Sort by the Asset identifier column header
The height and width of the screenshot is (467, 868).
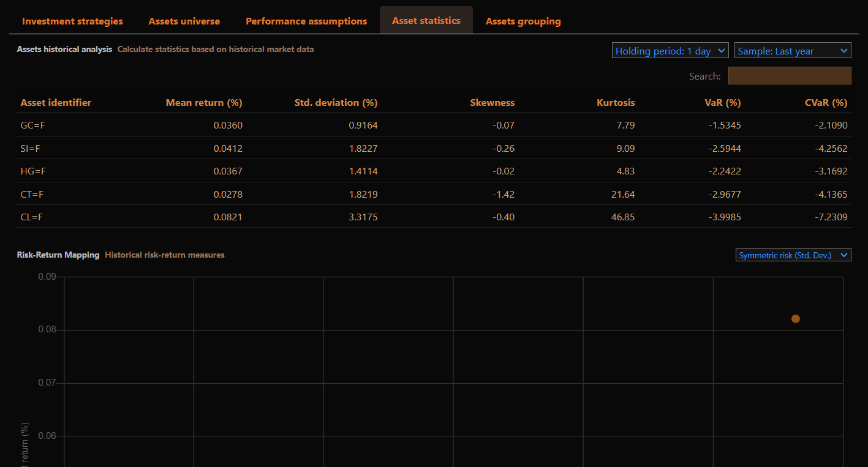[x=56, y=103]
